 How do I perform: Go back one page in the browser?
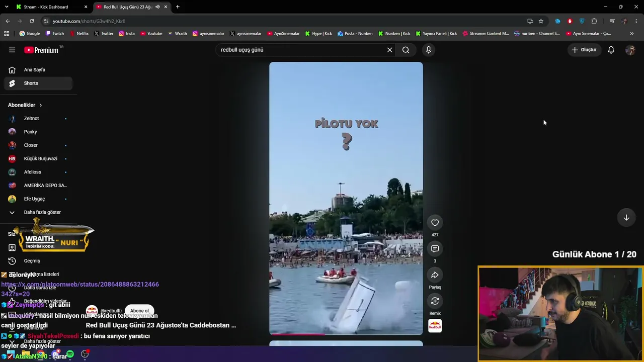click(8, 21)
